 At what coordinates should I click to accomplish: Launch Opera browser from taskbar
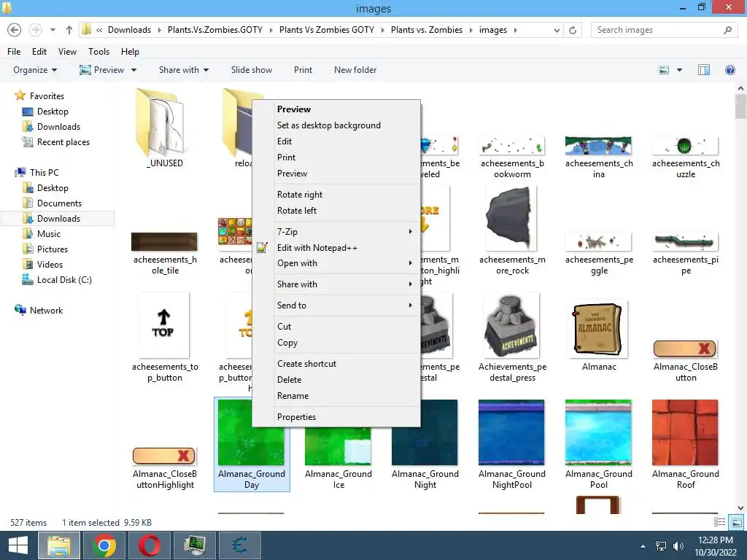[149, 545]
